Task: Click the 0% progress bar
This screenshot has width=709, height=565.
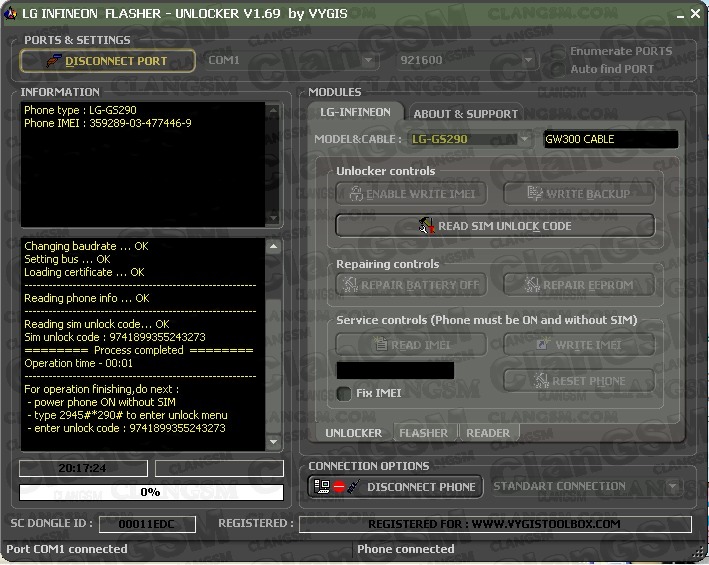Action: [151, 492]
